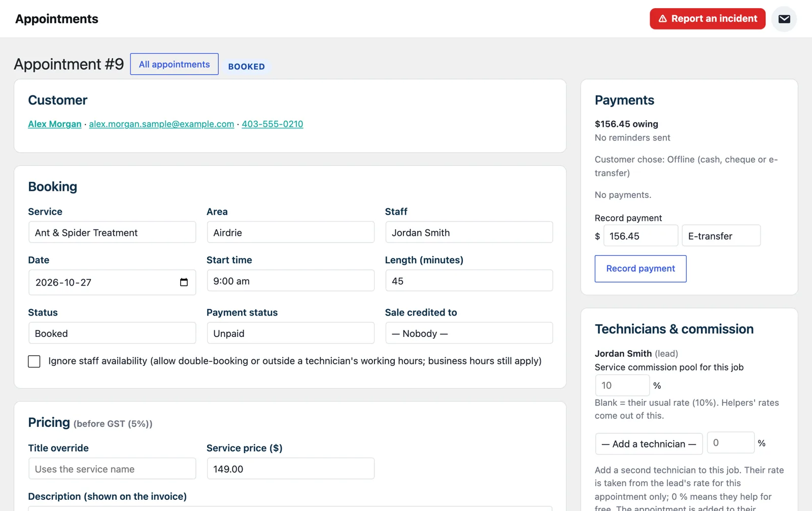This screenshot has height=511, width=812.
Task: Open the Add a technician dropdown
Action: point(649,444)
